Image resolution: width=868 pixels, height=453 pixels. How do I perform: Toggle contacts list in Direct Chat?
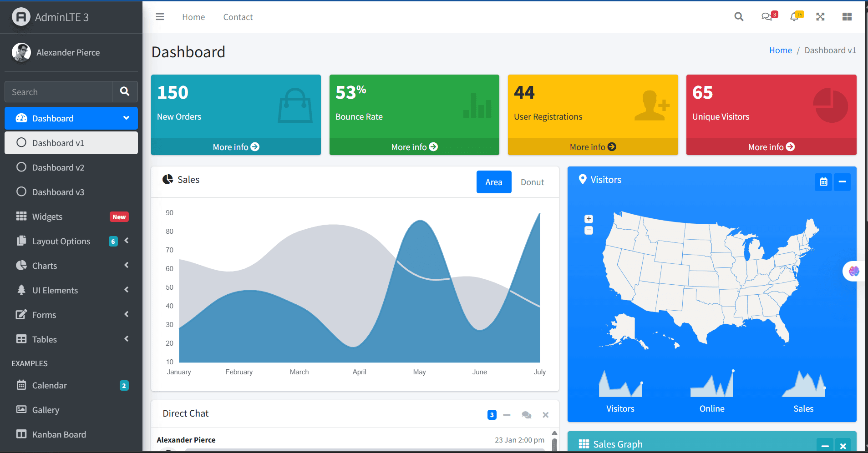click(526, 414)
